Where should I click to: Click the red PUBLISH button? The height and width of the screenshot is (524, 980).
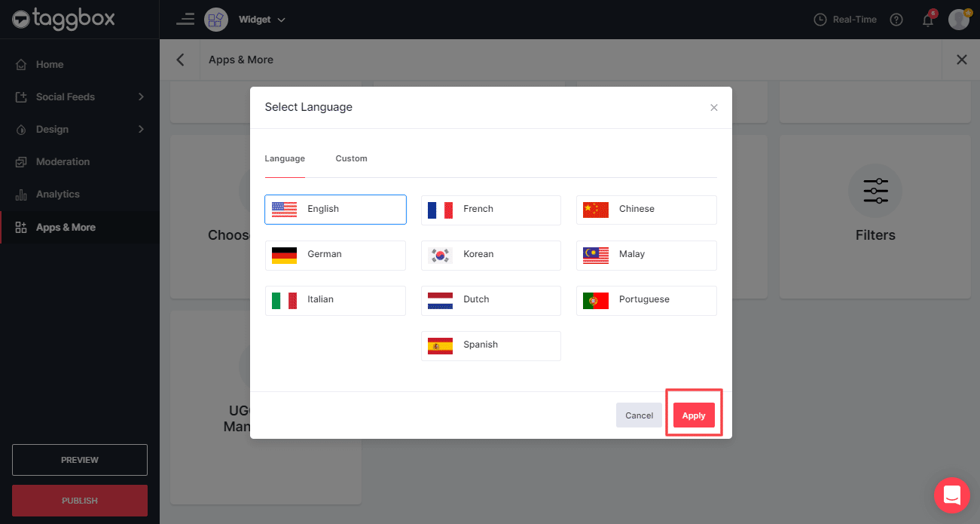point(80,501)
